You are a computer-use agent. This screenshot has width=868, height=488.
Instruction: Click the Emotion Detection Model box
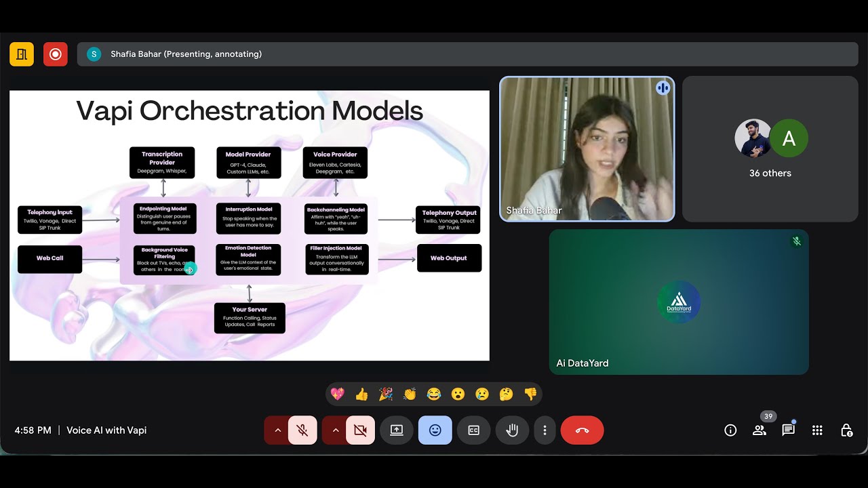point(248,260)
